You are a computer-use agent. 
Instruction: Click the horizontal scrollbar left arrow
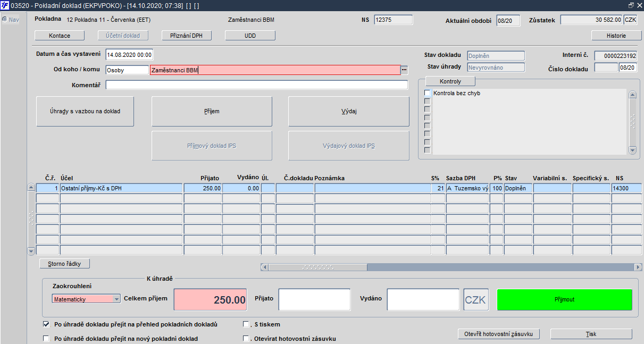tap(264, 267)
